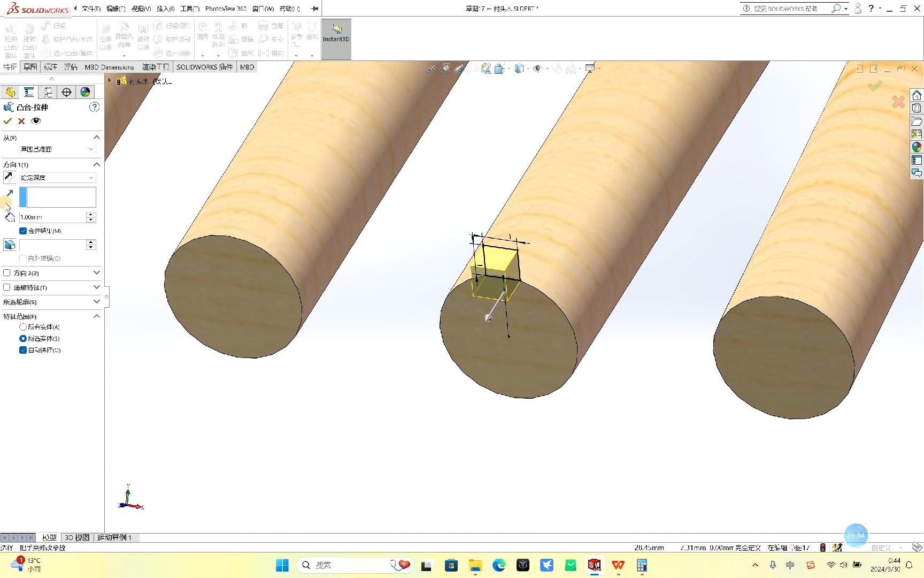
Task: Open the Tools (T) menu
Action: click(190, 9)
